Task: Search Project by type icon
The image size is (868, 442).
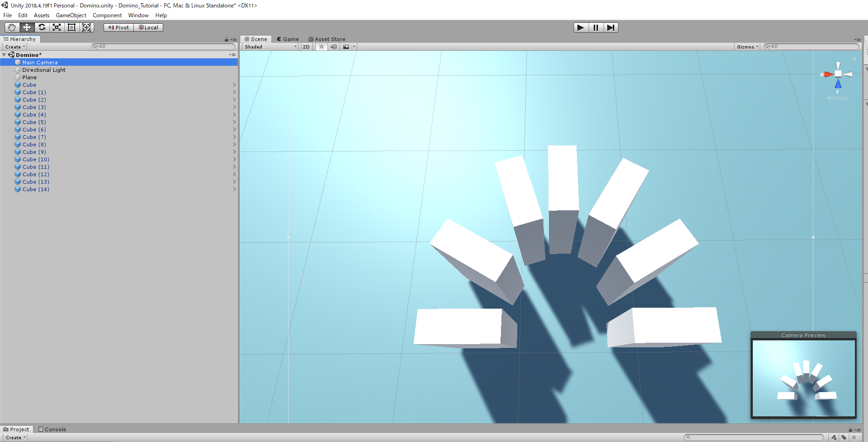Action: (834, 437)
